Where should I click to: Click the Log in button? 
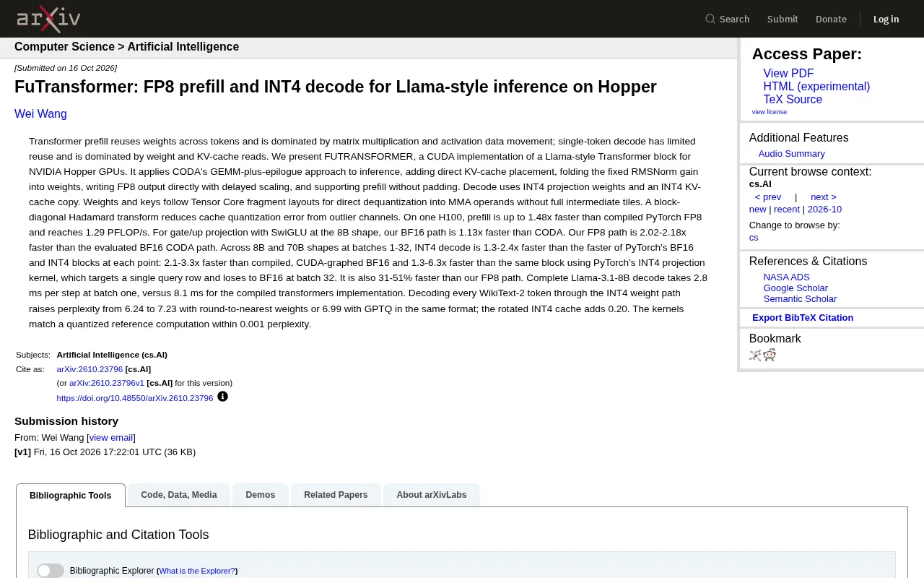[886, 19]
